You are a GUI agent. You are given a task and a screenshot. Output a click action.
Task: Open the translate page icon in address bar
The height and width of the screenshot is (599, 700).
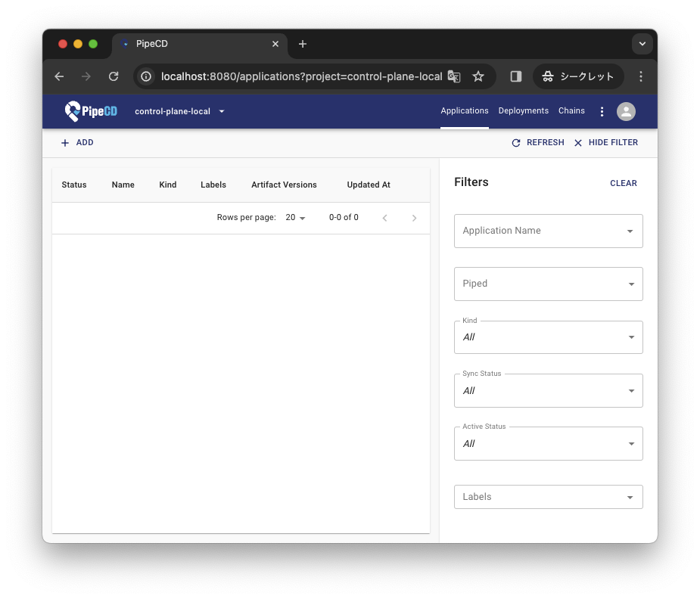pos(454,76)
